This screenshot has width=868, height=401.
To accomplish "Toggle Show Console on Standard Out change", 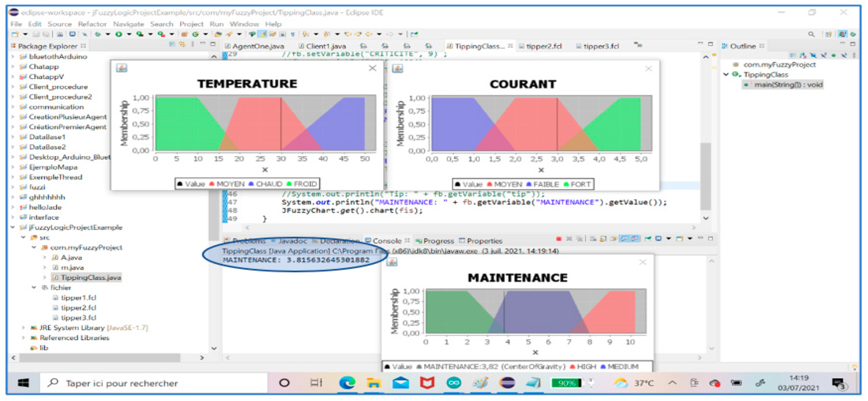I will click(x=624, y=239).
